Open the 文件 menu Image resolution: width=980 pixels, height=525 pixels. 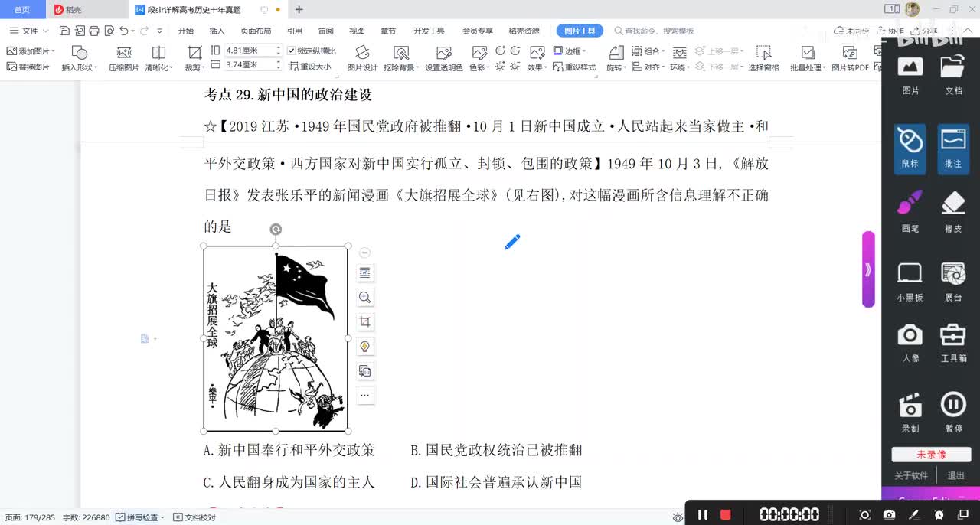click(29, 31)
